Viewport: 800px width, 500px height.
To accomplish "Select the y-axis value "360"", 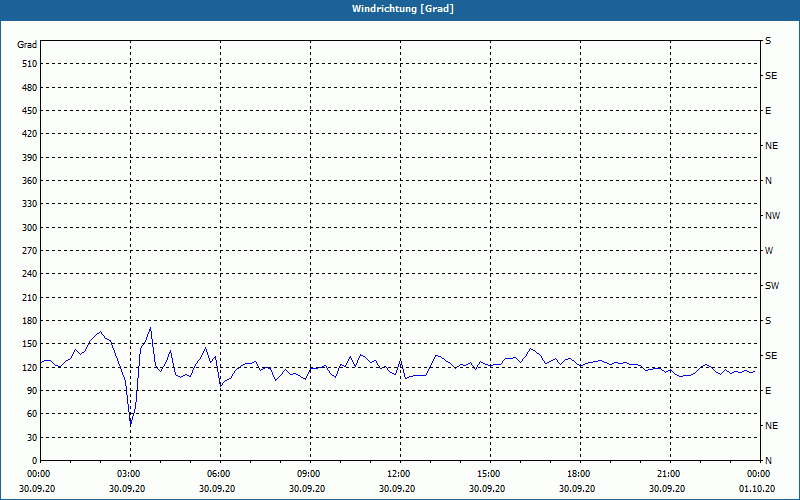I will (x=30, y=181).
